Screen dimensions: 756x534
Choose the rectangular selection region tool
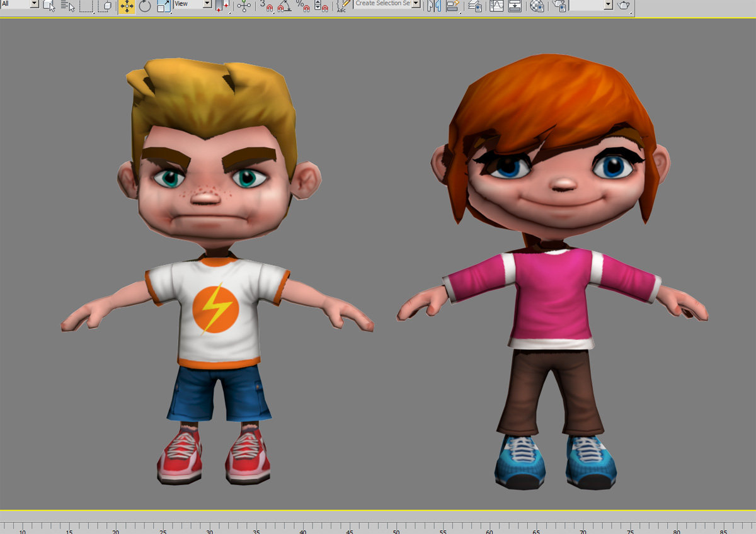point(85,6)
